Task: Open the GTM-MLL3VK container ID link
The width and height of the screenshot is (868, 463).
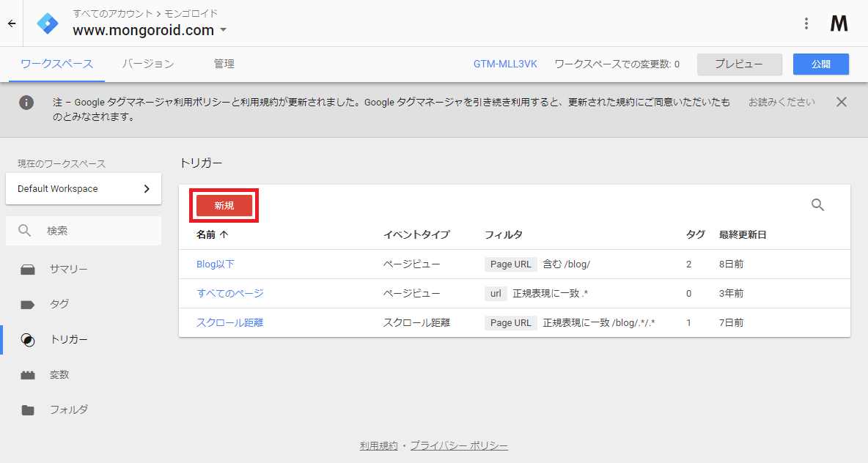Action: [x=505, y=64]
